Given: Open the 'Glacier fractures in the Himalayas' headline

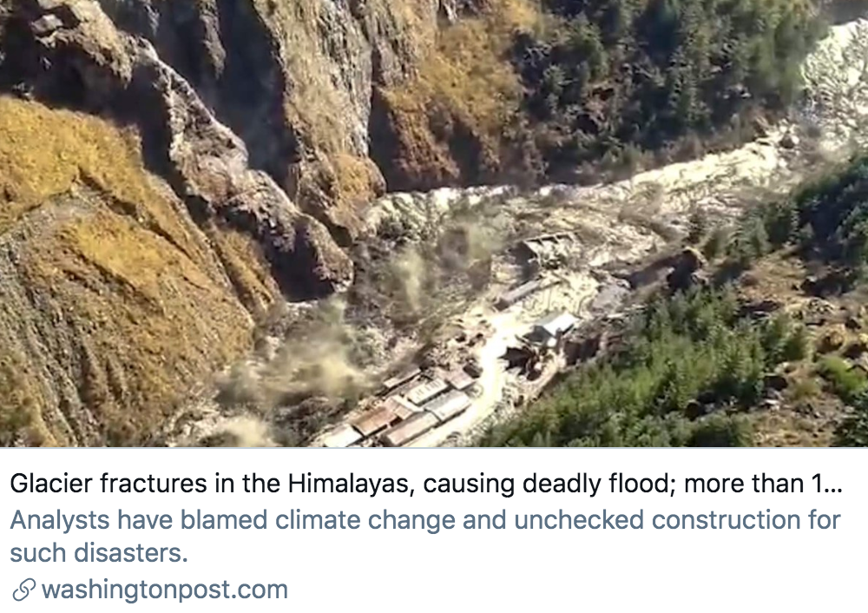Looking at the screenshot, I should (426, 484).
